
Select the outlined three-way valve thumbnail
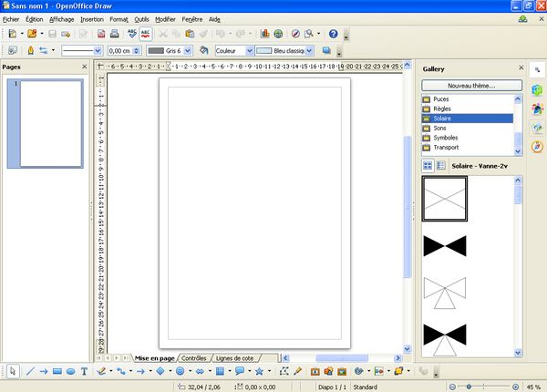[445, 293]
